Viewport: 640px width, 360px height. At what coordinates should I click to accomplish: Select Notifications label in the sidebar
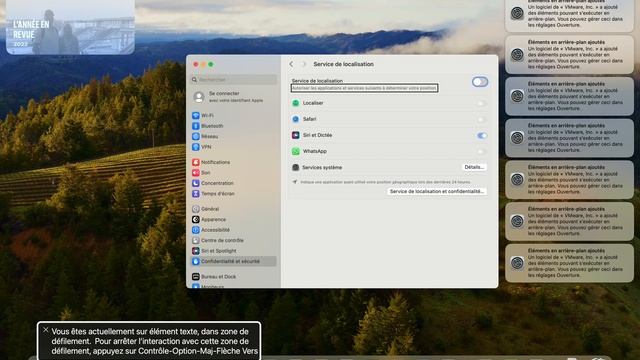216,162
